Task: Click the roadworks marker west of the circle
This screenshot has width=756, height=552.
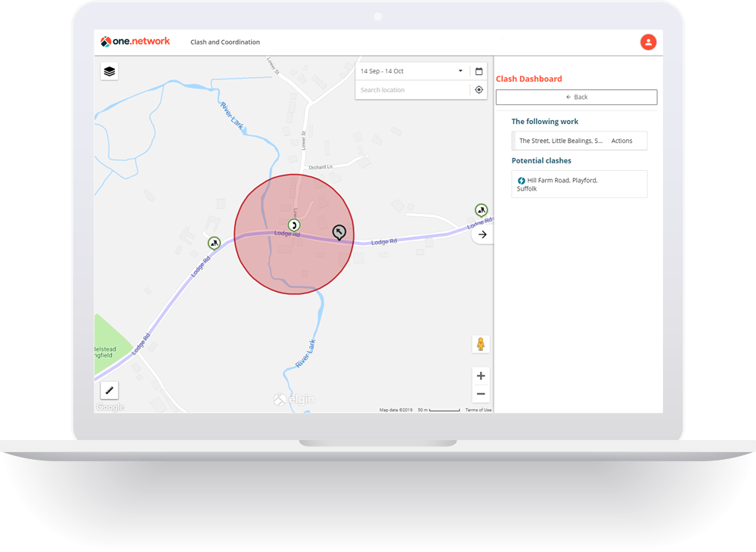Action: point(215,243)
